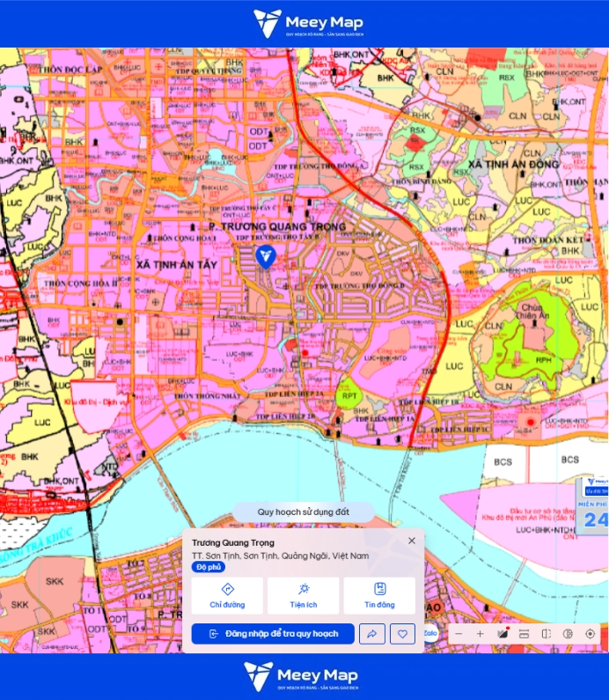Select the Quy hoạch sử dụng đất pill
The width and height of the screenshot is (609, 700).
pyautogui.click(x=304, y=512)
